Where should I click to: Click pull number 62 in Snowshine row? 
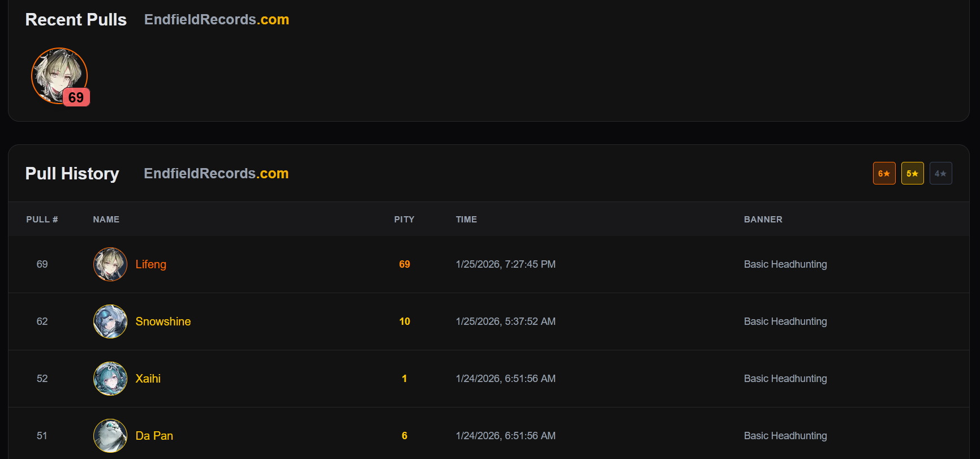click(42, 321)
